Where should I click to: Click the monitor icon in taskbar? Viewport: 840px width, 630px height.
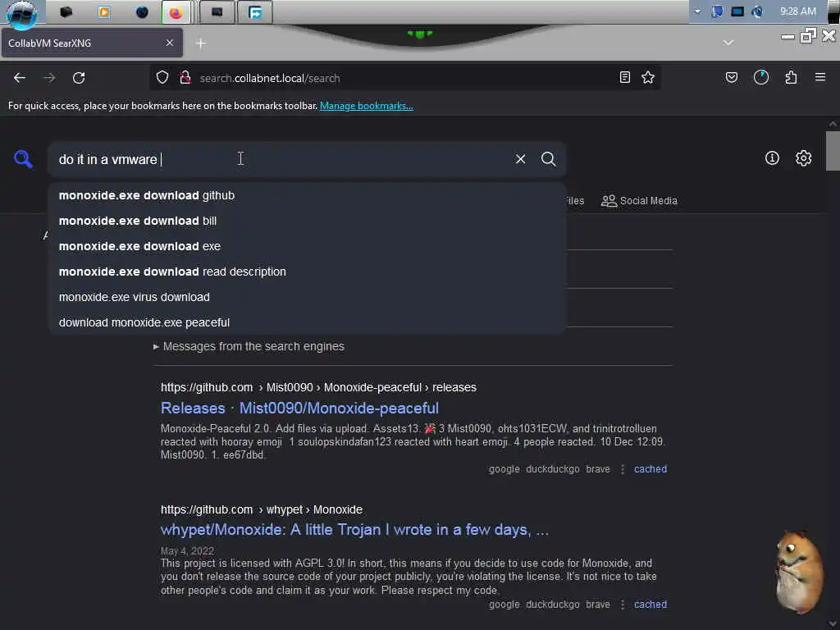tap(217, 11)
